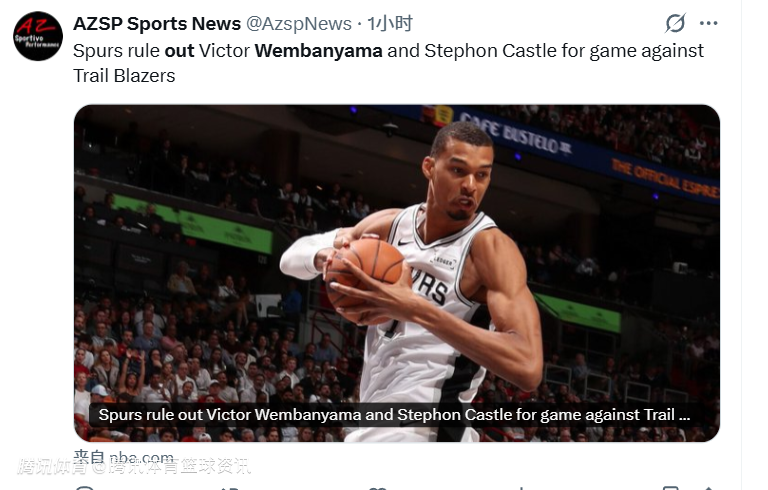768x490 pixels.
Task: Like the tweet with the heart icon
Action: (377, 488)
